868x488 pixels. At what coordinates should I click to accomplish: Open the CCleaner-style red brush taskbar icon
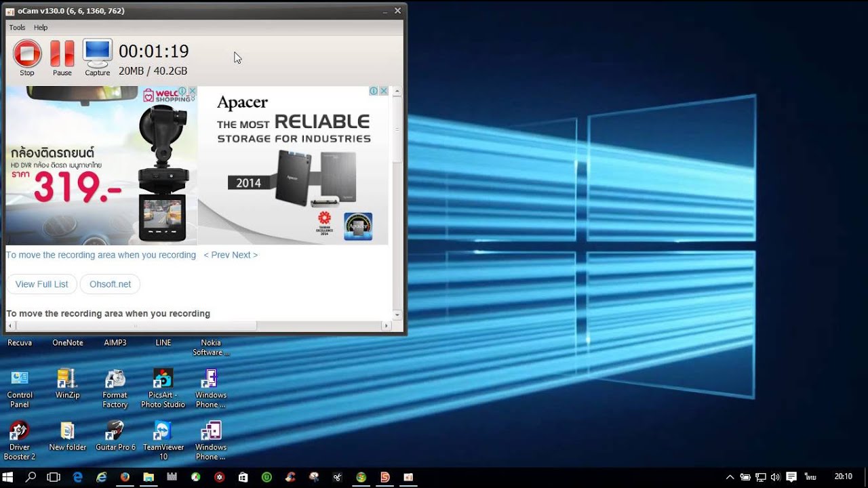tap(290, 477)
